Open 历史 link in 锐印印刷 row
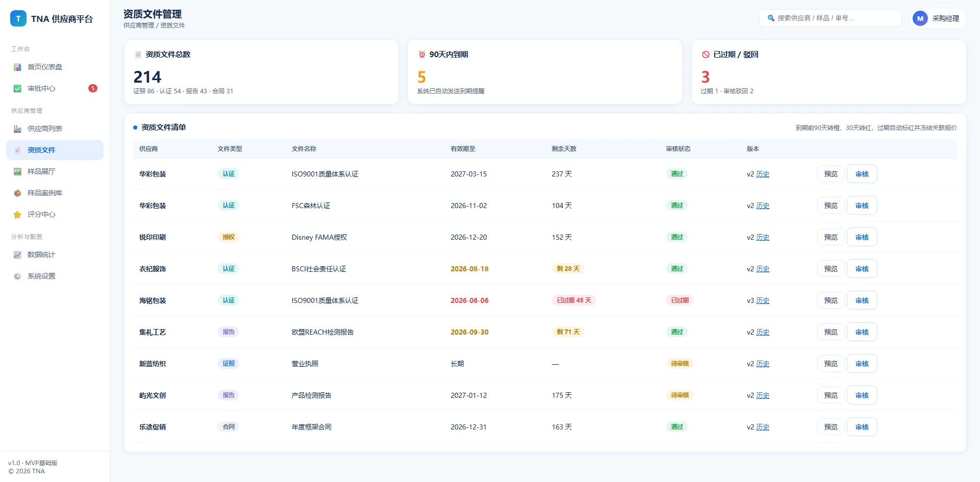Screen dimensions: 980x482 click(763, 237)
